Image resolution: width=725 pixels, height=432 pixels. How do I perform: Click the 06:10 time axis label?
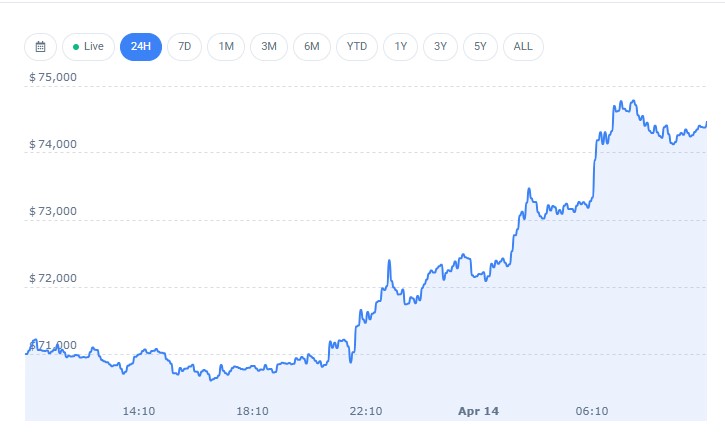tap(592, 410)
